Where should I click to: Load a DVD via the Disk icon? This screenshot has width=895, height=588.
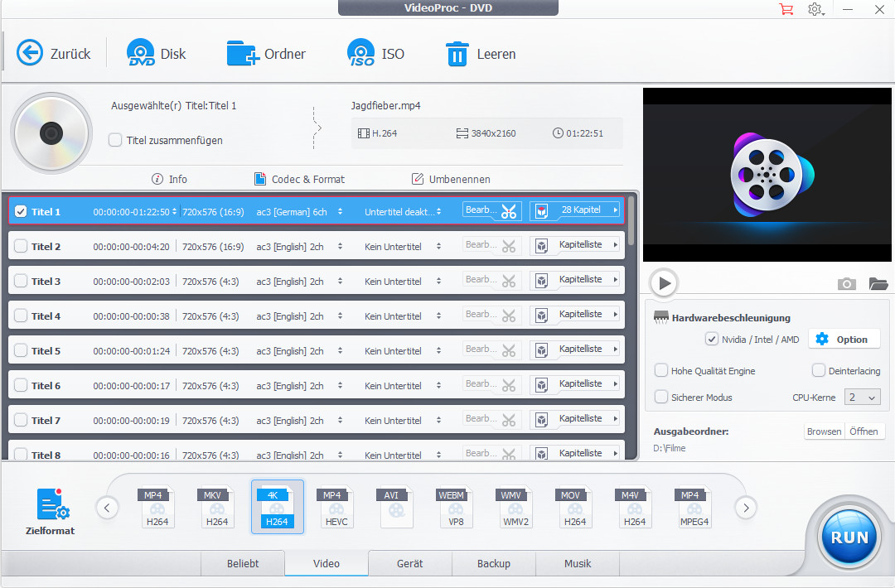(x=140, y=53)
